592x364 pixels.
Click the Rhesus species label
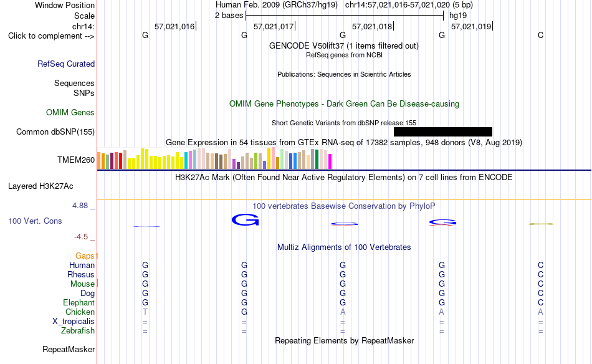coord(81,274)
